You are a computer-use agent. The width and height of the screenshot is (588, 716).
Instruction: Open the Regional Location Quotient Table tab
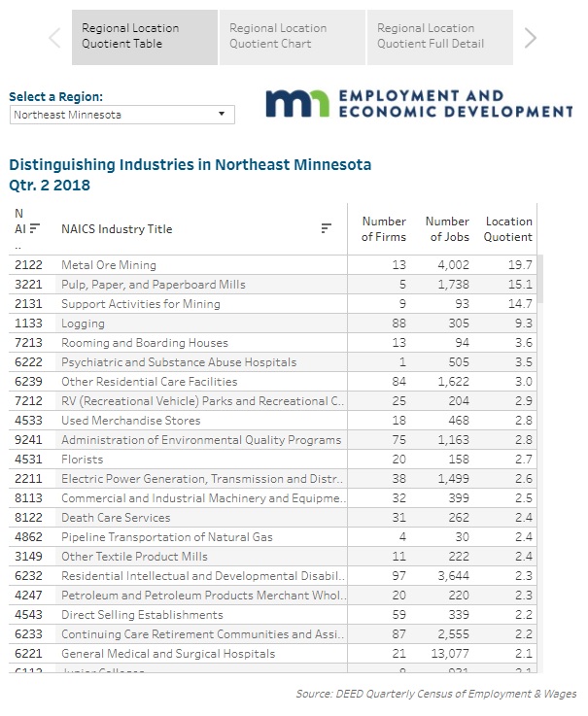[145, 38]
